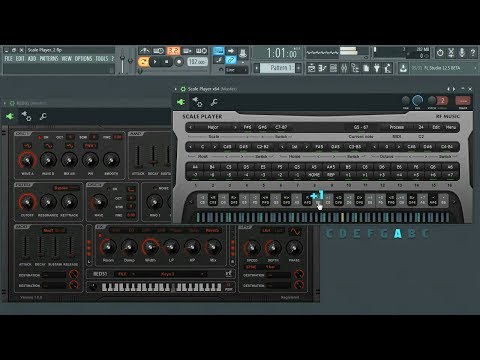This screenshot has width=480, height=360.
Task: Click the help question mark icon
Action: 473,52
